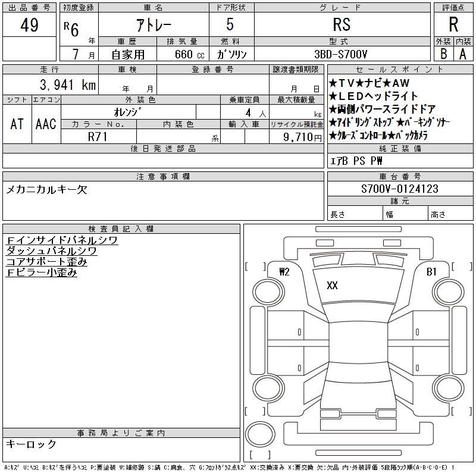476x476 pixels.
Task: Click the W2 damage mark on diagram
Action: click(x=284, y=271)
